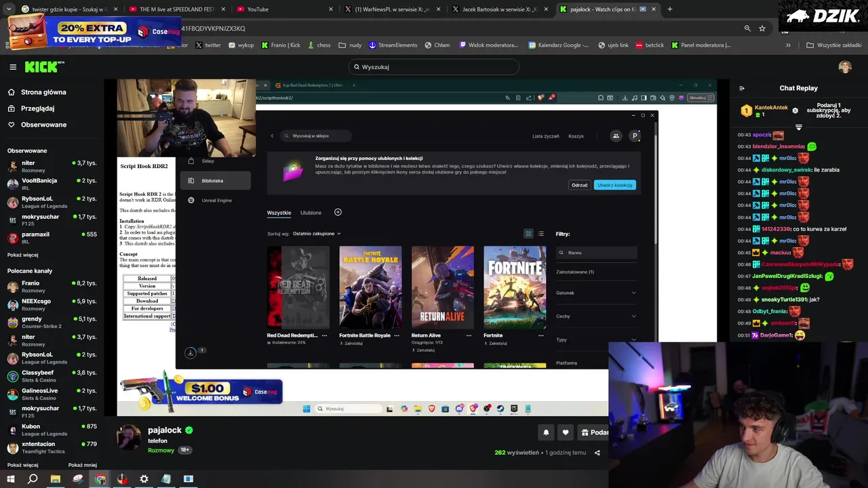Go back in Epic Games launcher
This screenshot has width=868, height=488.
(x=272, y=136)
